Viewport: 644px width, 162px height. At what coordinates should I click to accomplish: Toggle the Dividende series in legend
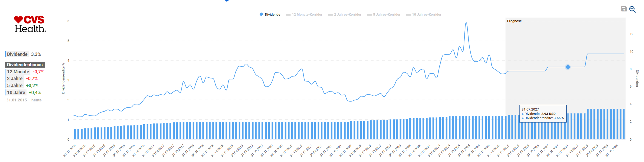[270, 15]
